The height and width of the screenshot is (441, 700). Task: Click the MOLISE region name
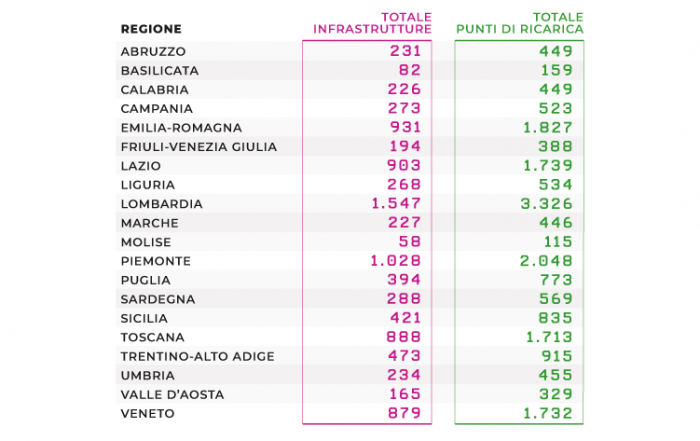pos(146,242)
